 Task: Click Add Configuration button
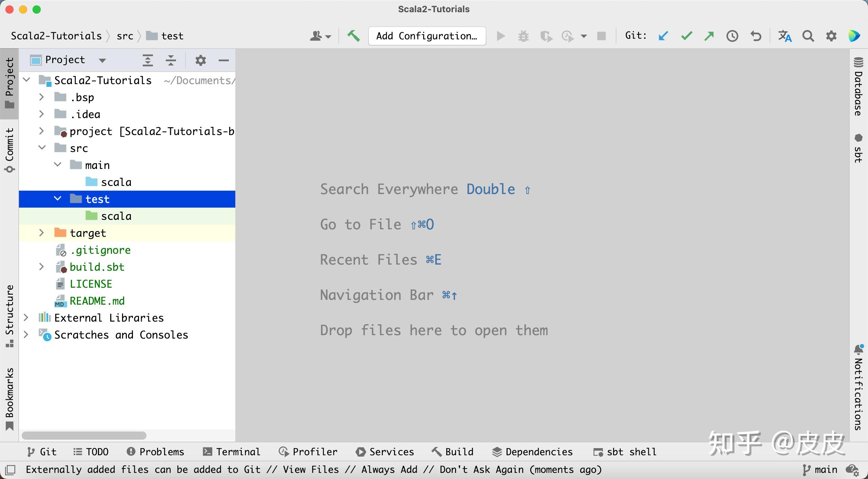pos(427,36)
